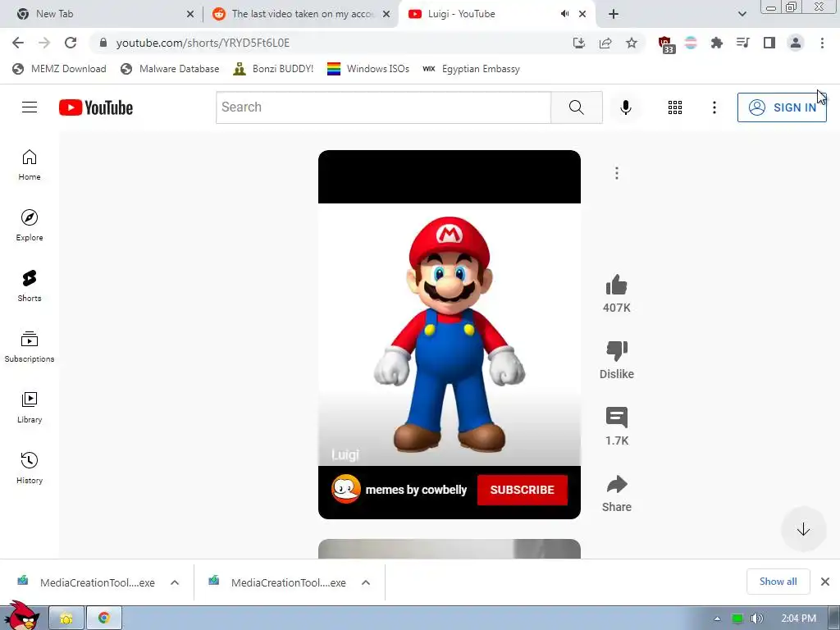Viewport: 840px width, 630px height.
Task: Show hidden system tray icons
Action: [x=717, y=619]
